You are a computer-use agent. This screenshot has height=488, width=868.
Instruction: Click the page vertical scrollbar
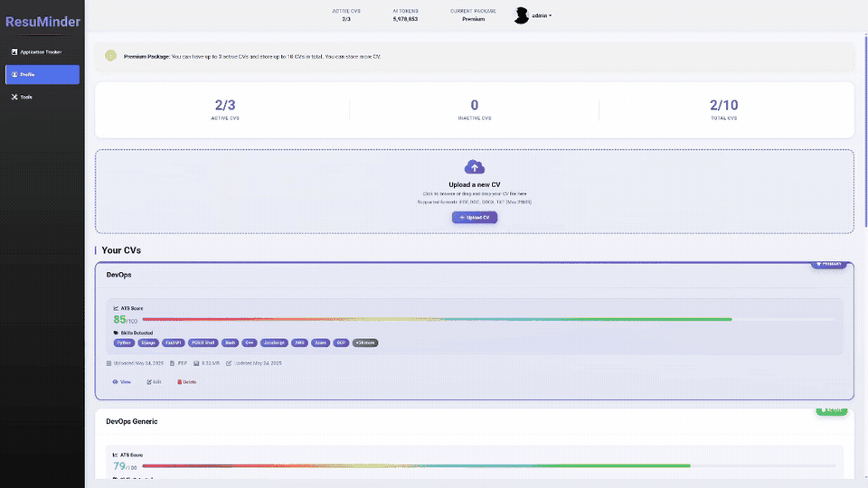pos(866,130)
